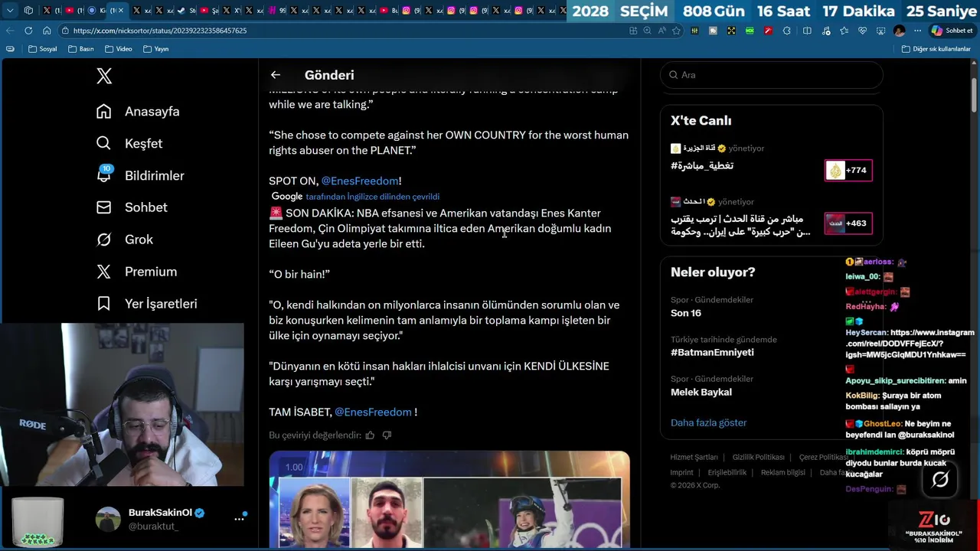Screen dimensions: 980x551
Task: Reload the page with refresh icon
Action: (x=28, y=31)
